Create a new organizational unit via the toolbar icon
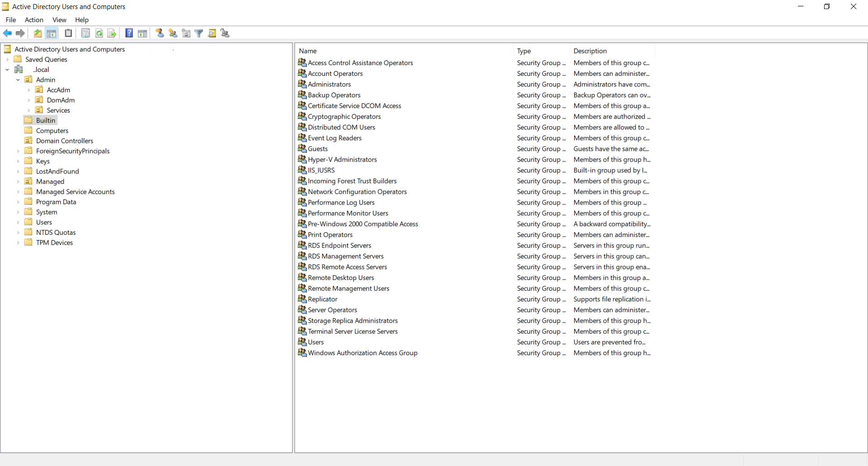 [x=186, y=33]
